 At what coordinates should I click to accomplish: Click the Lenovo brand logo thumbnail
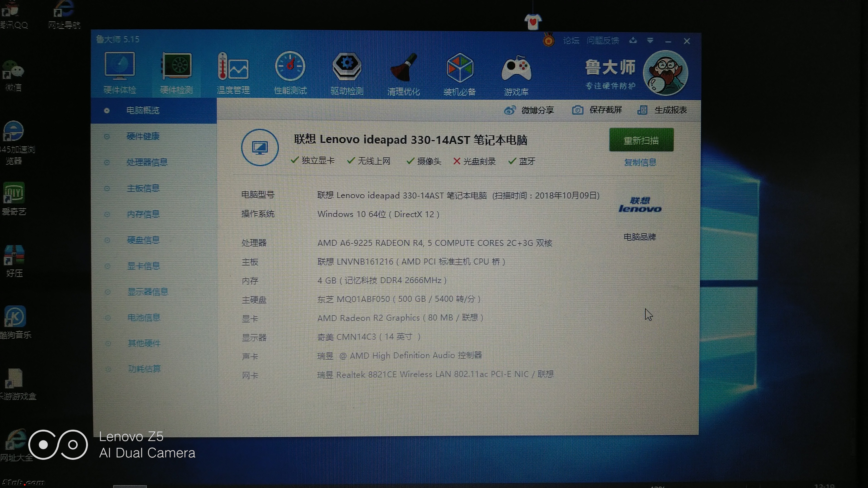pos(639,205)
